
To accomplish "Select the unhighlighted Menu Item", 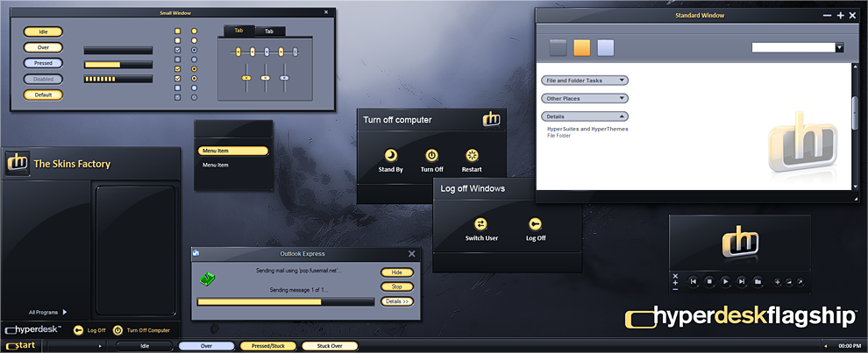I will pyautogui.click(x=216, y=165).
